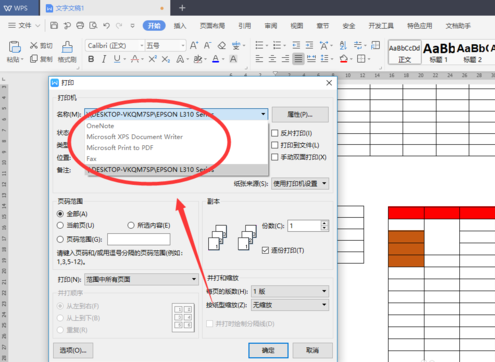495x362 pixels.
Task: Click the 属性 printer properties button
Action: coord(300,115)
